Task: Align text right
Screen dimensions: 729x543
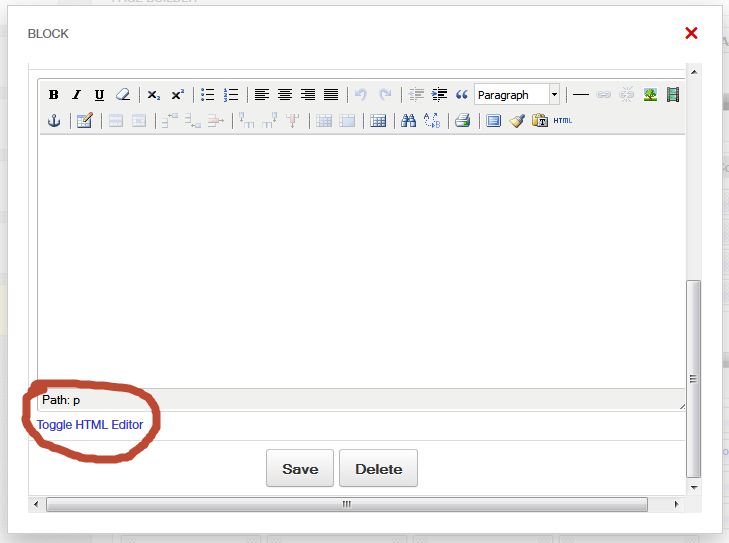Action: (308, 95)
